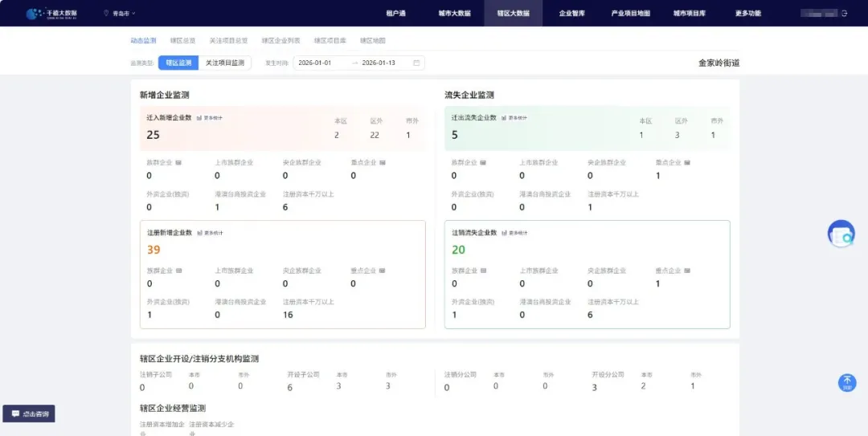Switch to 辖区总览 tab
The width and height of the screenshot is (868, 436).
point(182,40)
